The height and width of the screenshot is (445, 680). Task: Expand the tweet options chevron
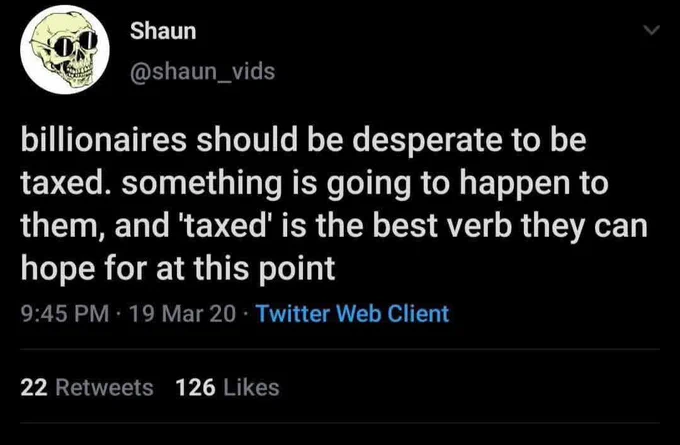(x=651, y=30)
